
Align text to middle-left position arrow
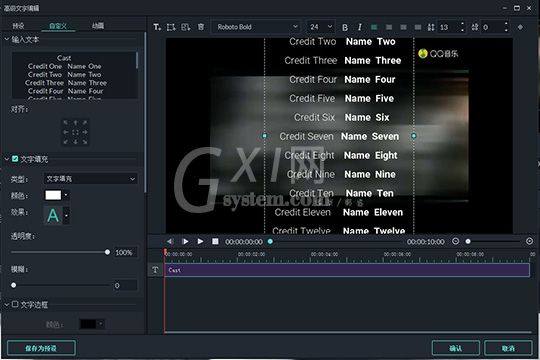pyautogui.click(x=66, y=132)
